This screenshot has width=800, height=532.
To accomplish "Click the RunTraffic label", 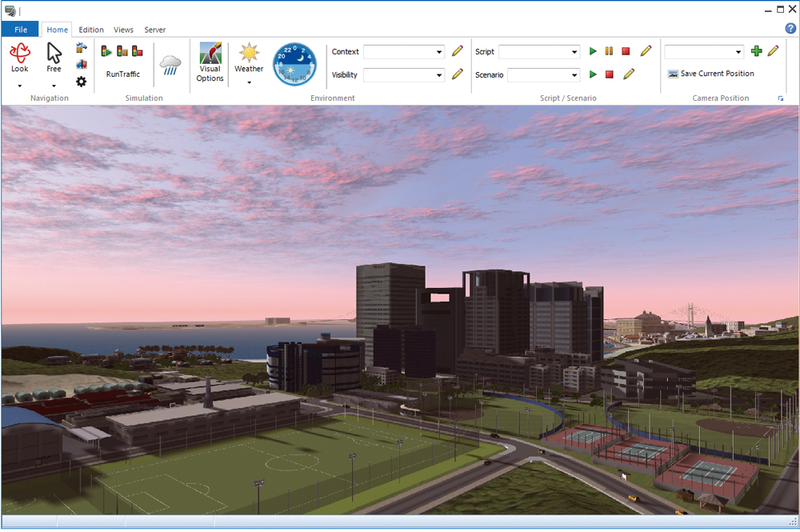I will pyautogui.click(x=123, y=74).
